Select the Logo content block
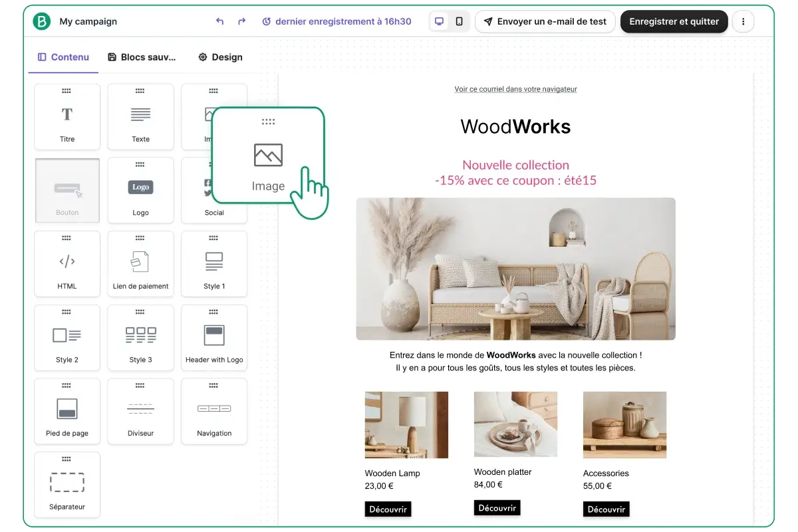The image size is (798, 532). (140, 191)
